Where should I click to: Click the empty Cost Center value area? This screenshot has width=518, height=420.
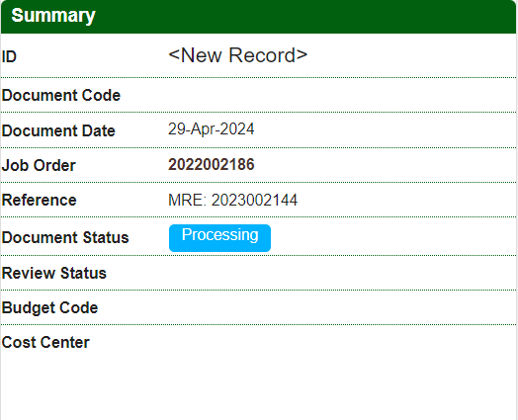coord(342,342)
